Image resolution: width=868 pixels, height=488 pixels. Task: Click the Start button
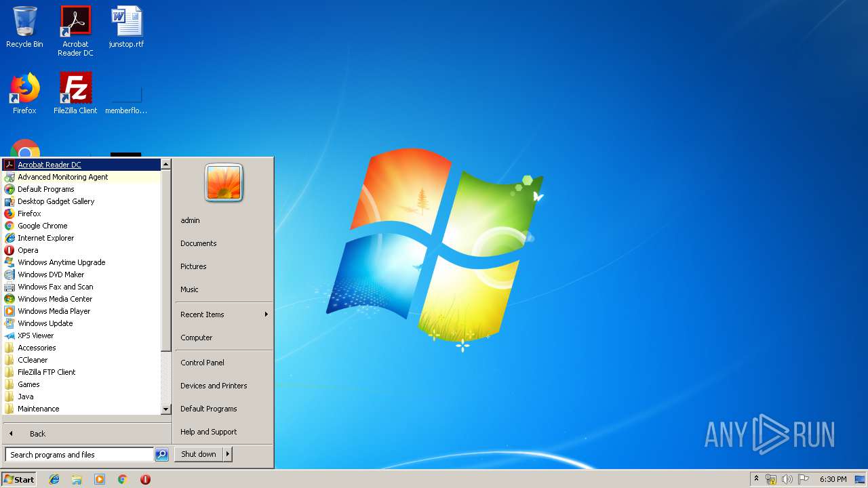[19, 479]
